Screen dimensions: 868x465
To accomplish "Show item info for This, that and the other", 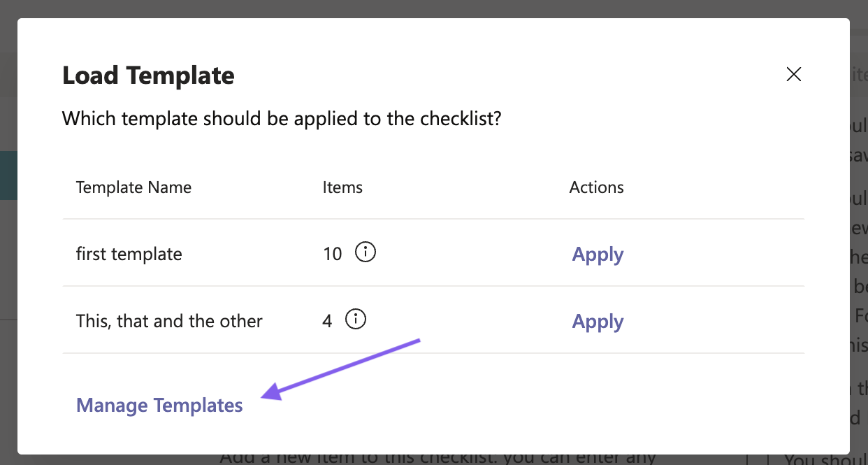I will 356,320.
